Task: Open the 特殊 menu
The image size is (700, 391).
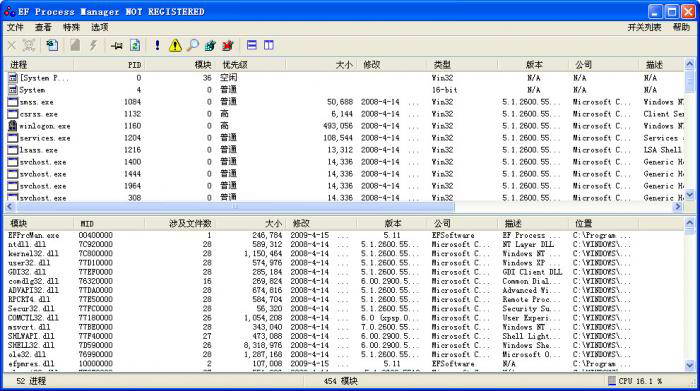Action: coord(71,27)
